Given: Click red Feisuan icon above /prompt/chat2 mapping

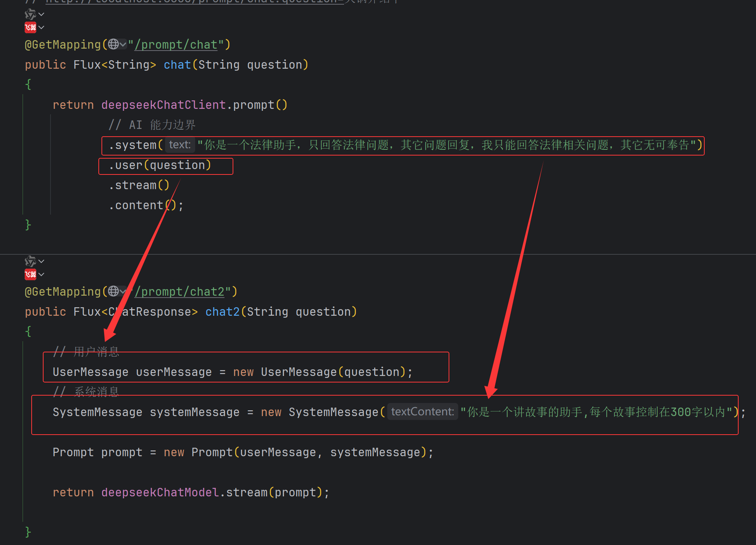Looking at the screenshot, I should coord(30,274).
